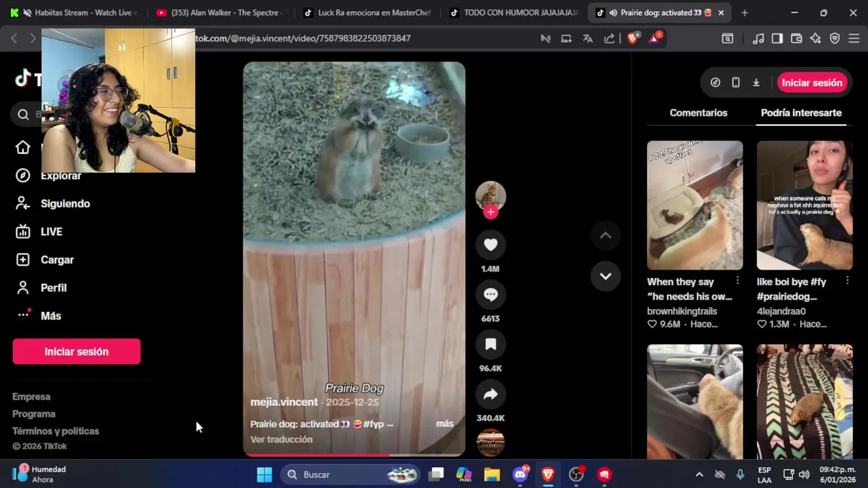Click Términos y políticas footer link

[x=56, y=431]
